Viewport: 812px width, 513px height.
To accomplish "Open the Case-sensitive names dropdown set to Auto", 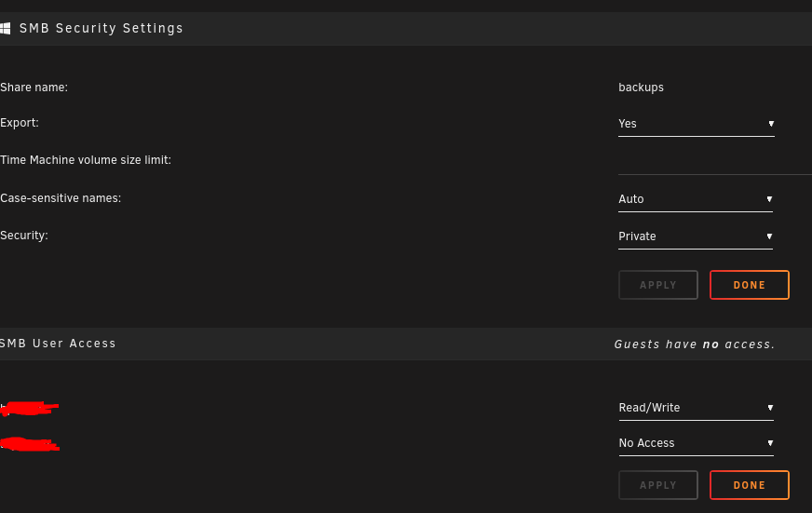I will coord(695,199).
